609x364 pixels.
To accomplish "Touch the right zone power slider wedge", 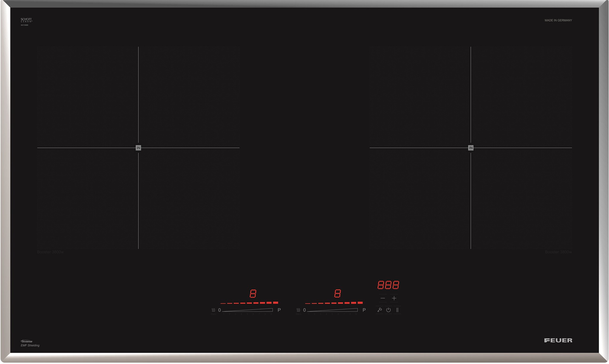I will (x=333, y=310).
